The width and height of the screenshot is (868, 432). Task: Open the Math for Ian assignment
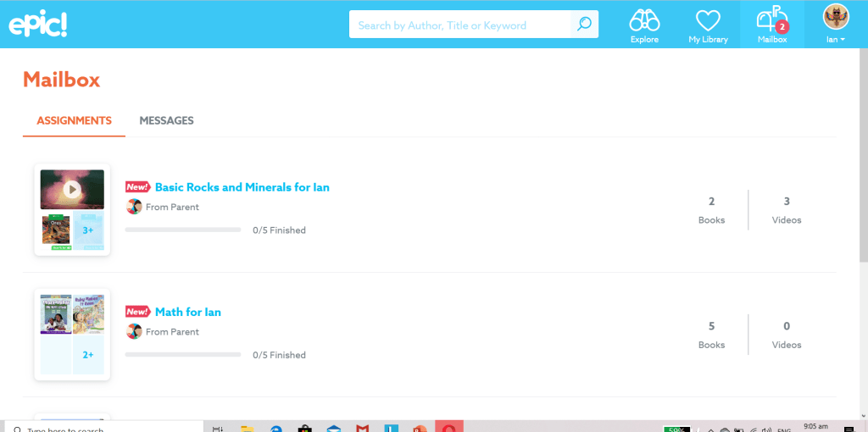(187, 312)
